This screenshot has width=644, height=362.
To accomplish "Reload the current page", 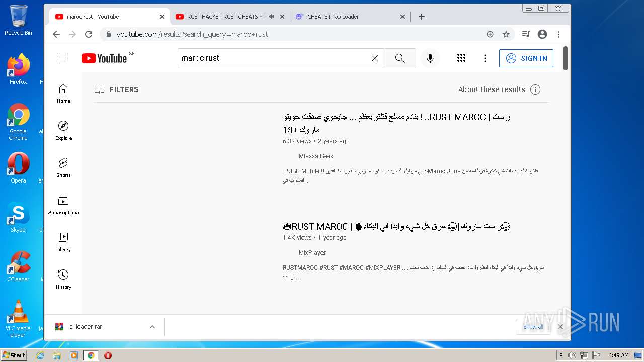I will click(89, 34).
